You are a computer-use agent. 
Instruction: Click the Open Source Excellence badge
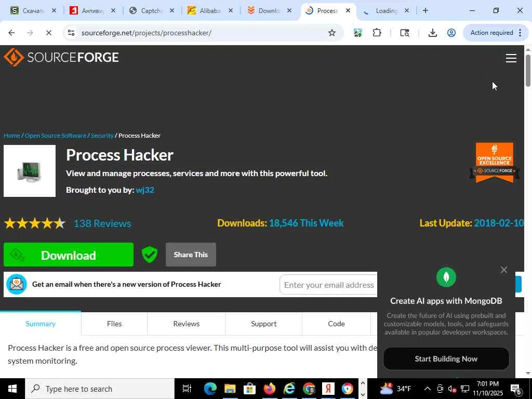[495, 163]
